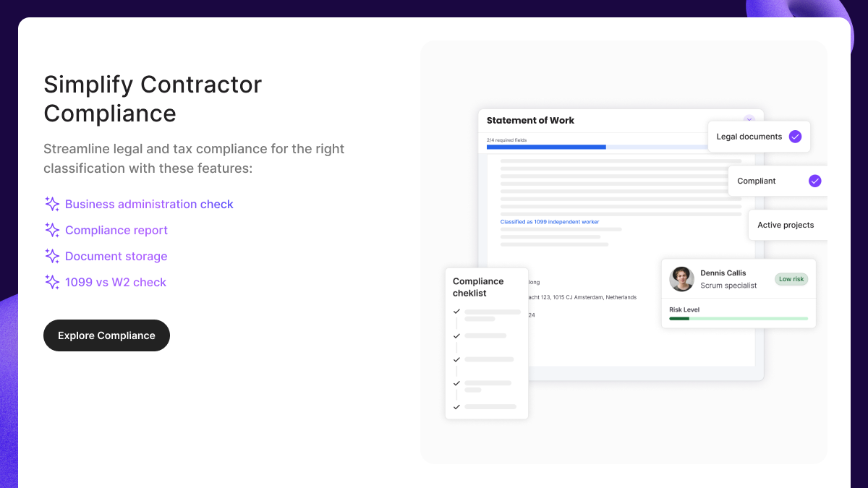Expand the Statement of Work chevron
The height and width of the screenshot is (488, 868).
click(749, 119)
